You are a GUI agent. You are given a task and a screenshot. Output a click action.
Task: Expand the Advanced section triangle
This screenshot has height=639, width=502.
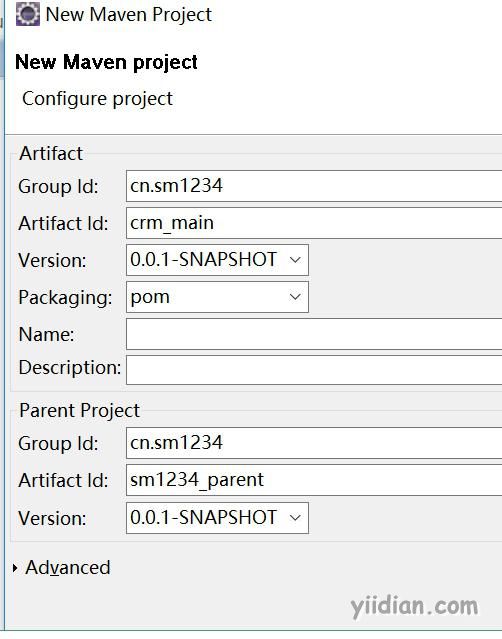pyautogui.click(x=15, y=568)
